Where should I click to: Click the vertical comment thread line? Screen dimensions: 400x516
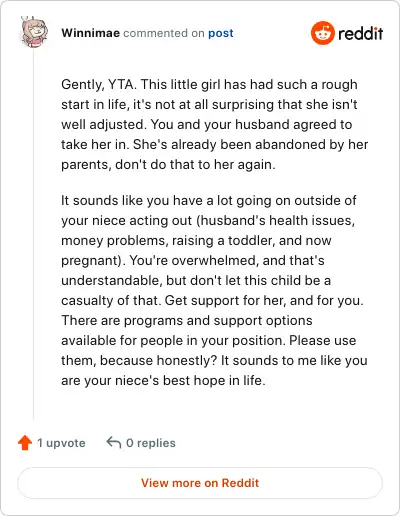(x=33, y=233)
